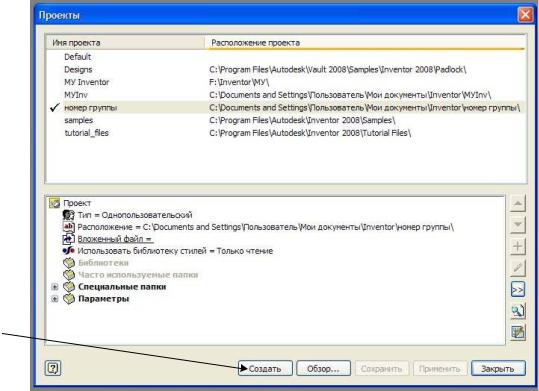Select the Designs project
Image resolution: width=539 pixels, height=391 pixels.
click(x=78, y=69)
